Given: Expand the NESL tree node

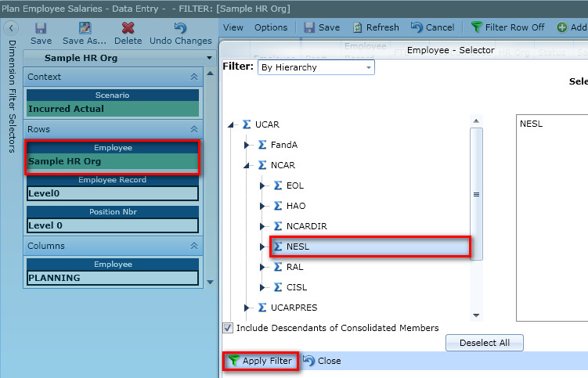Looking at the screenshot, I should coord(262,247).
